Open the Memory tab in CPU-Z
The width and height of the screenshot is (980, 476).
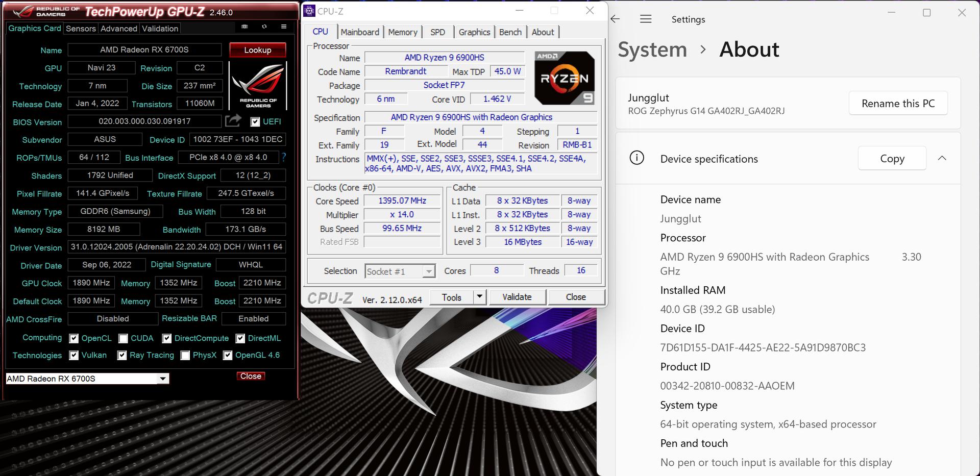click(x=403, y=32)
